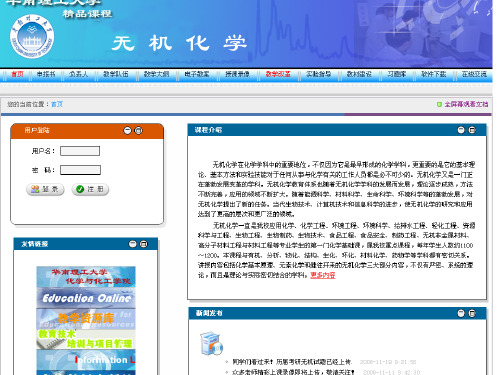Click the 课程介绍 panel title

click(x=208, y=130)
